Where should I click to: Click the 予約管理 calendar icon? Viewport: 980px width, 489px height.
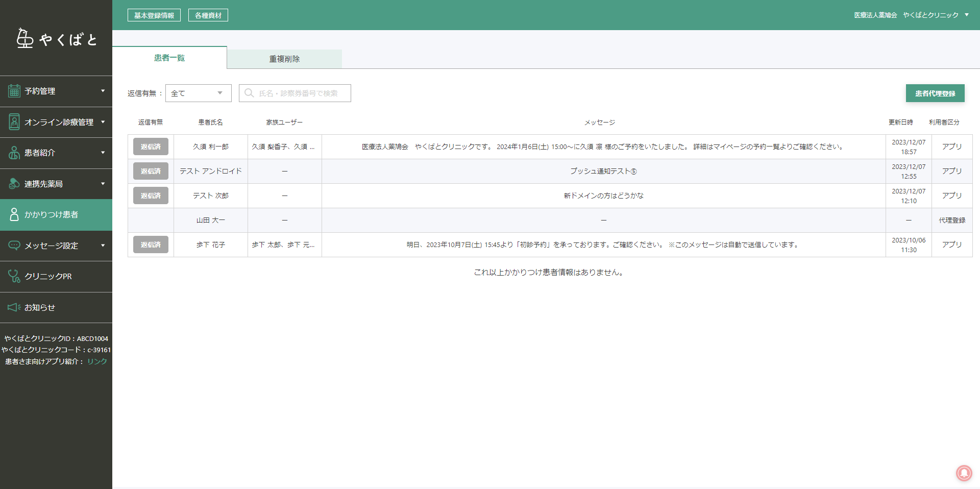click(14, 91)
